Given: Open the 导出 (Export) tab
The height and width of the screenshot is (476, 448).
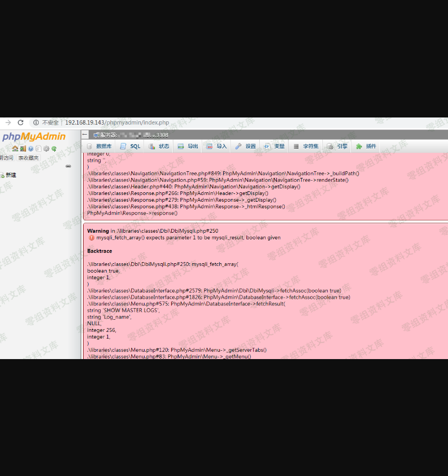Looking at the screenshot, I should click(x=188, y=146).
